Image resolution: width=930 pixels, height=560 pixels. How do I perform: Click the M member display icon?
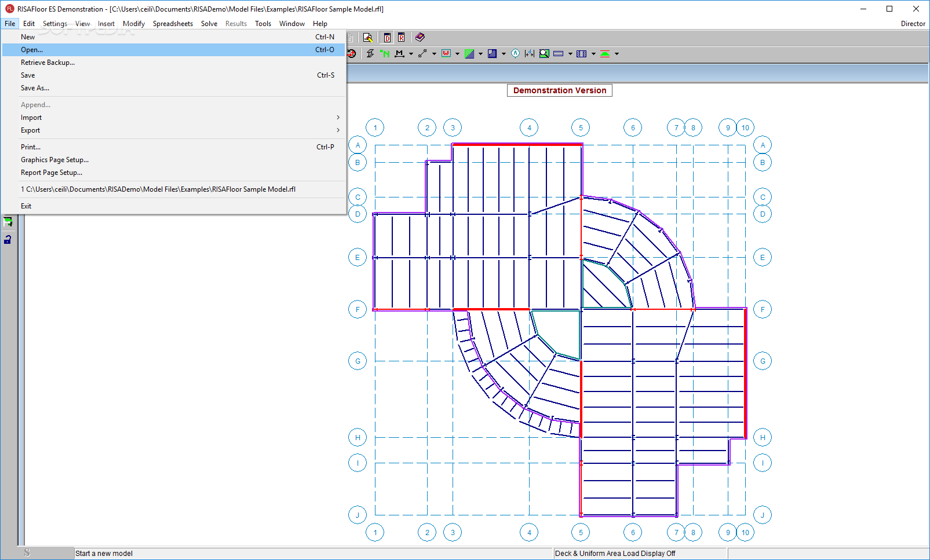[x=399, y=53]
